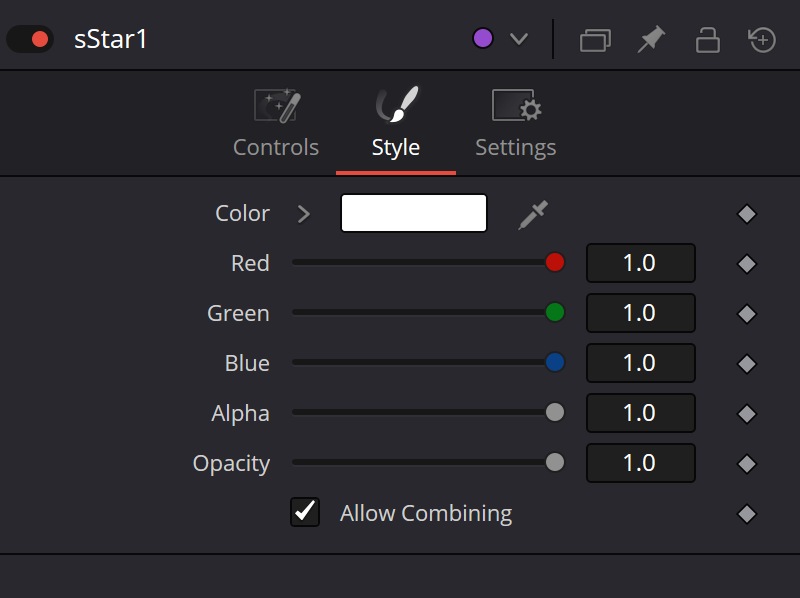Image resolution: width=800 pixels, height=598 pixels.
Task: Click the purple node color dot
Action: tap(483, 38)
